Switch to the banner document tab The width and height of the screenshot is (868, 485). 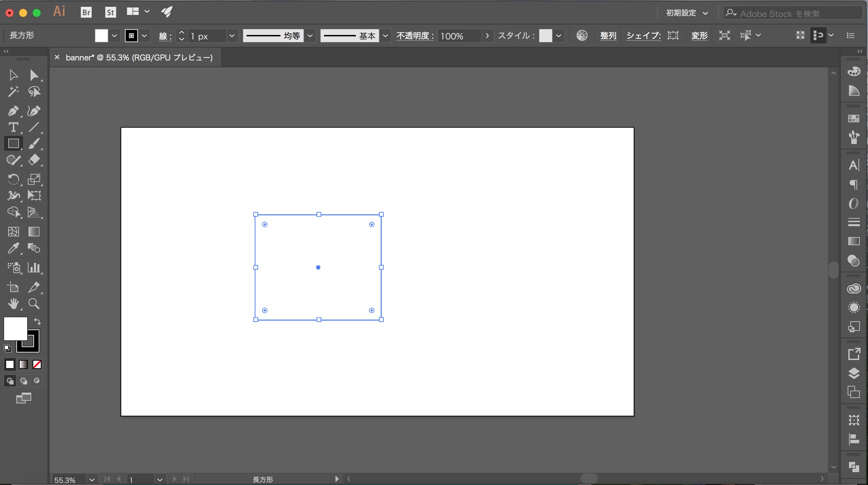click(136, 57)
